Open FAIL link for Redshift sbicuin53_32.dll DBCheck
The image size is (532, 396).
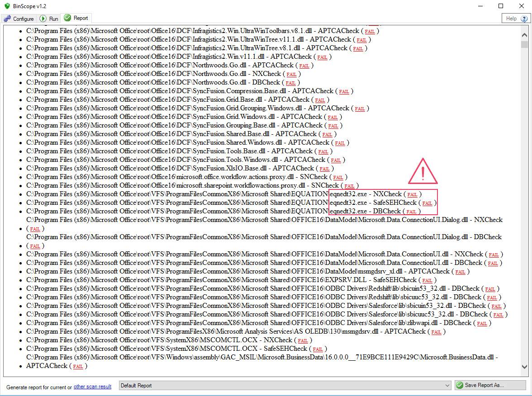[490, 289]
